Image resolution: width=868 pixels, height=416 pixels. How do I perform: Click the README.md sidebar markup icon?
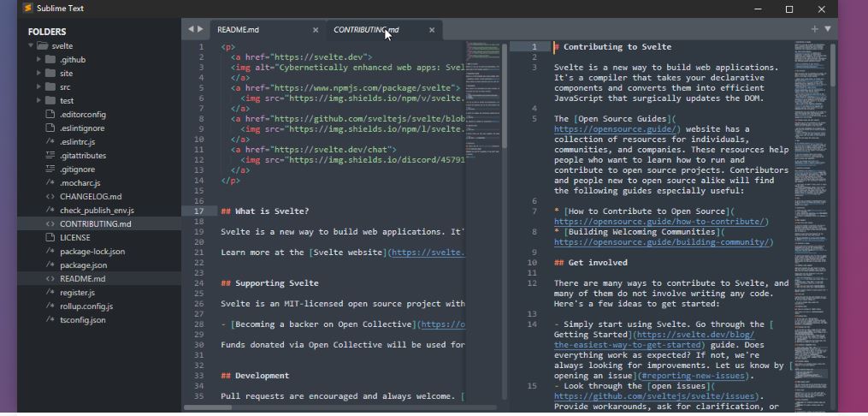click(50, 279)
